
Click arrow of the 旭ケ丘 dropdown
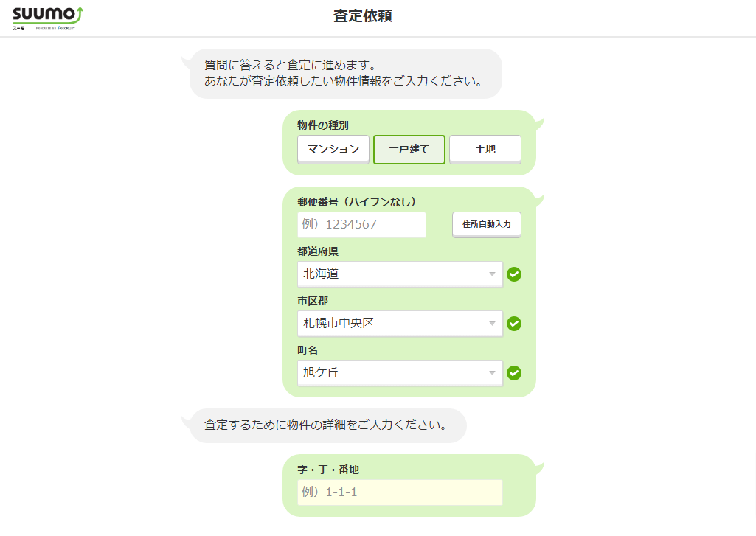pyautogui.click(x=492, y=372)
